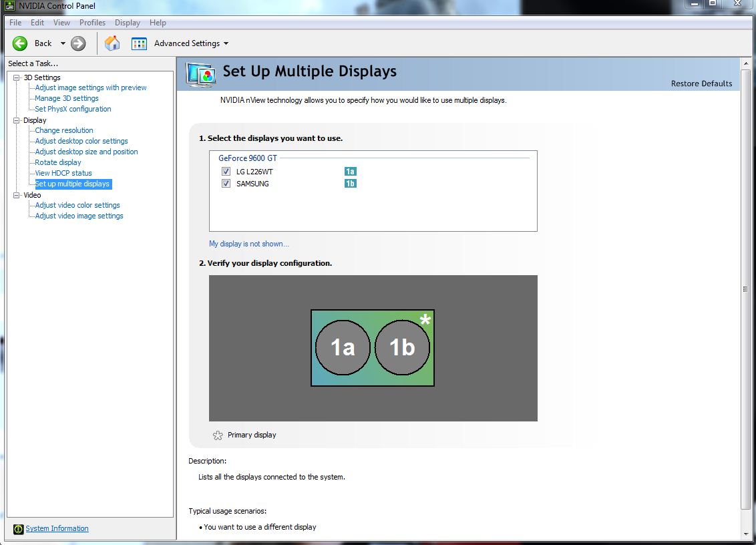756x545 pixels.
Task: Click the LG L226WT display name
Action: coord(254,172)
